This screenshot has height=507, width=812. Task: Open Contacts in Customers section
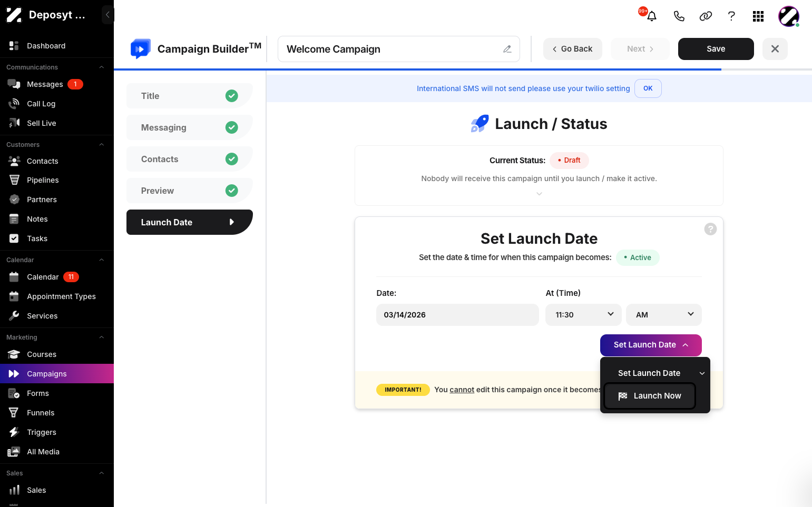coord(57,161)
